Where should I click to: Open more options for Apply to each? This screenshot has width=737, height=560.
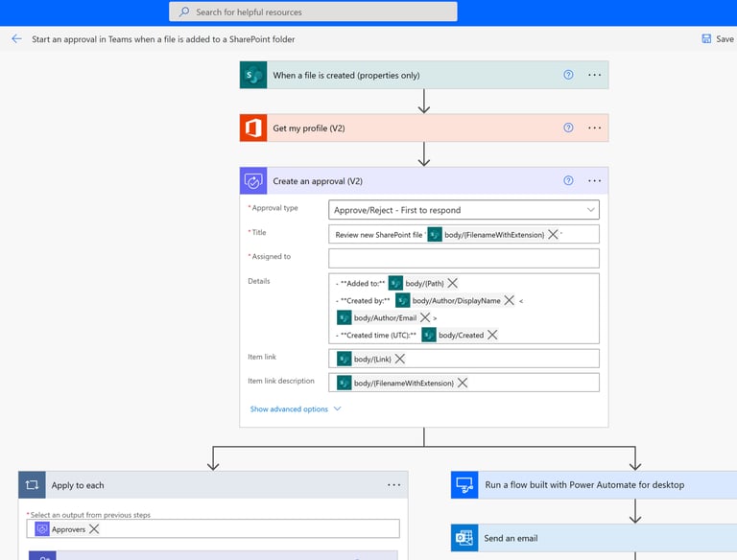coord(393,485)
